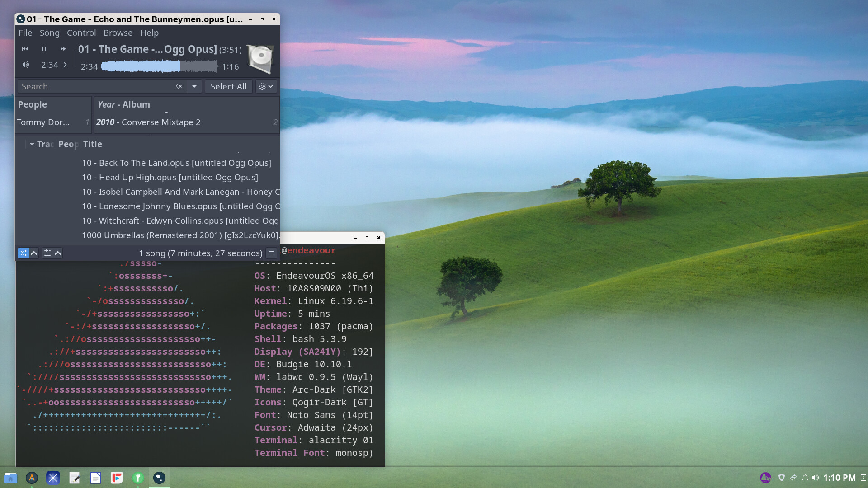Open the files folder in the taskbar

pos(10,478)
